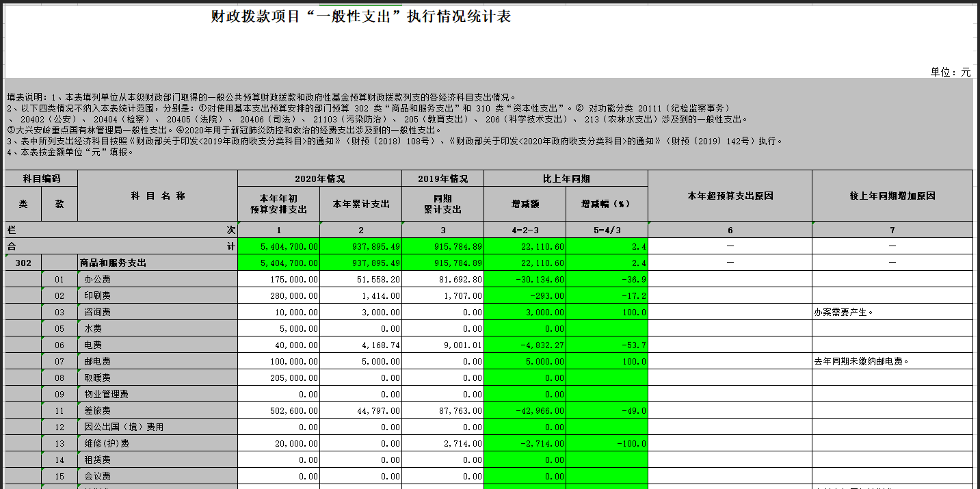The height and width of the screenshot is (489, 980).
Task: Select the 比上年同期 header cell
Action: [x=566, y=179]
